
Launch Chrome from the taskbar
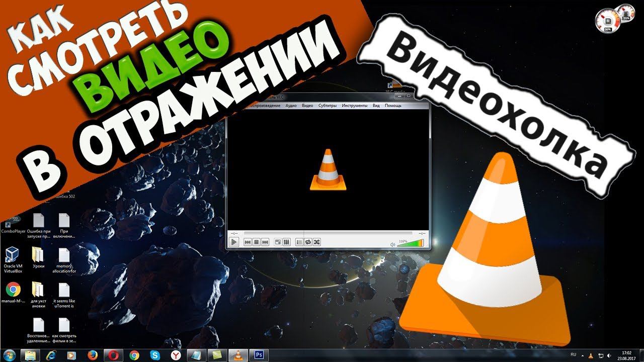134,355
